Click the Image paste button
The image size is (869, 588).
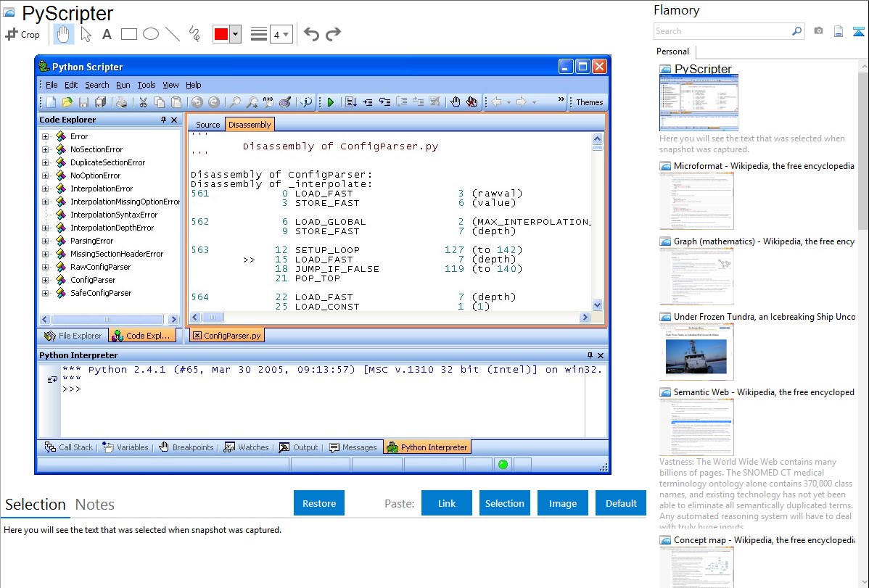(x=563, y=503)
